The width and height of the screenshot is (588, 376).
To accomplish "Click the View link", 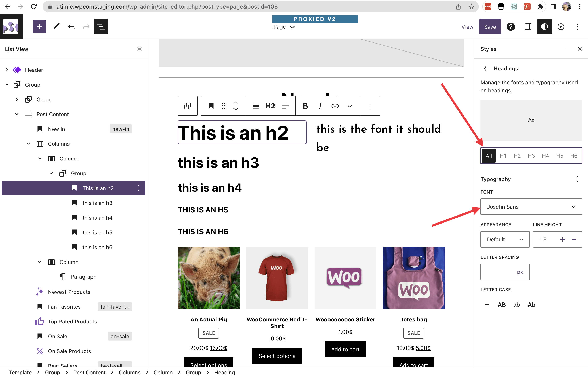I will (x=467, y=27).
